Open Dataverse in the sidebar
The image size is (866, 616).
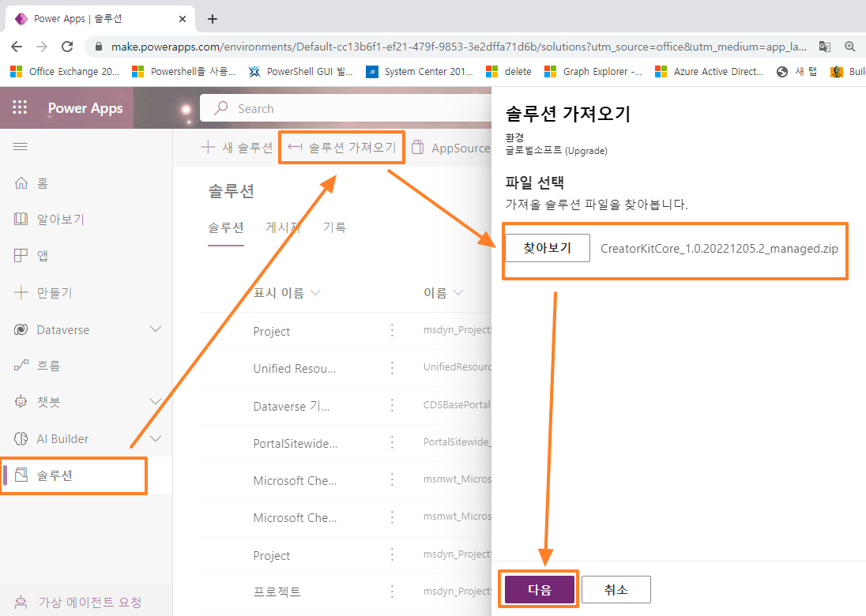62,329
